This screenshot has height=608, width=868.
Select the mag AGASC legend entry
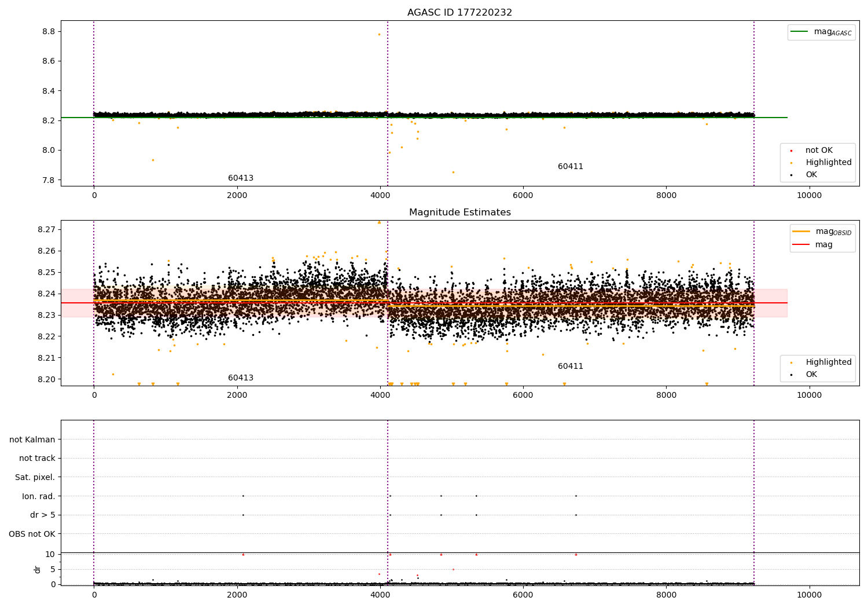tap(821, 32)
